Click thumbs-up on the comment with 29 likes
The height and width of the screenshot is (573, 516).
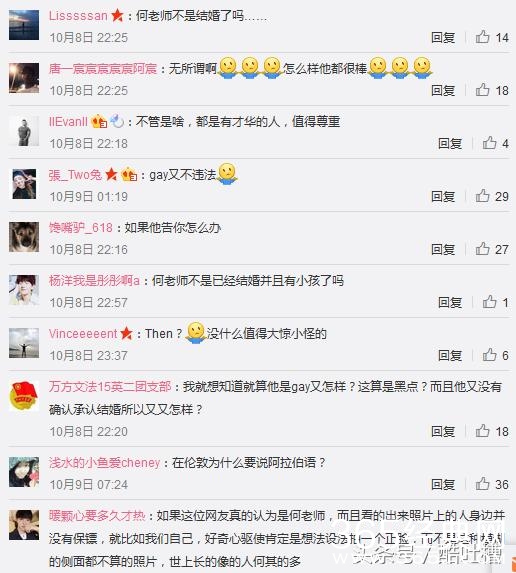(482, 196)
